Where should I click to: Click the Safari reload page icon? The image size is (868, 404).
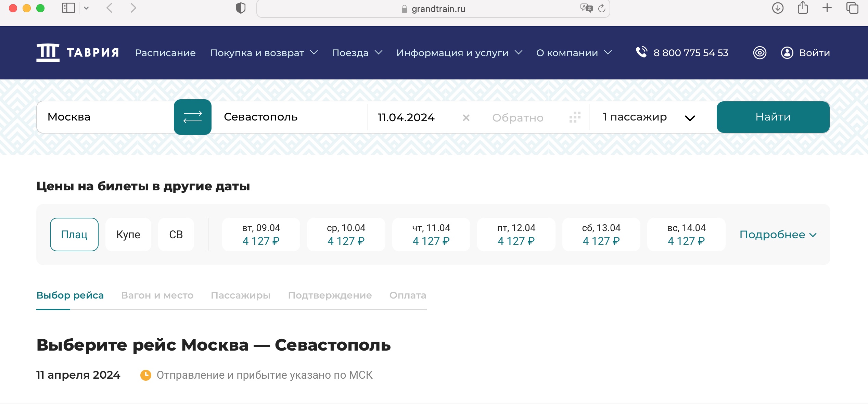602,9
